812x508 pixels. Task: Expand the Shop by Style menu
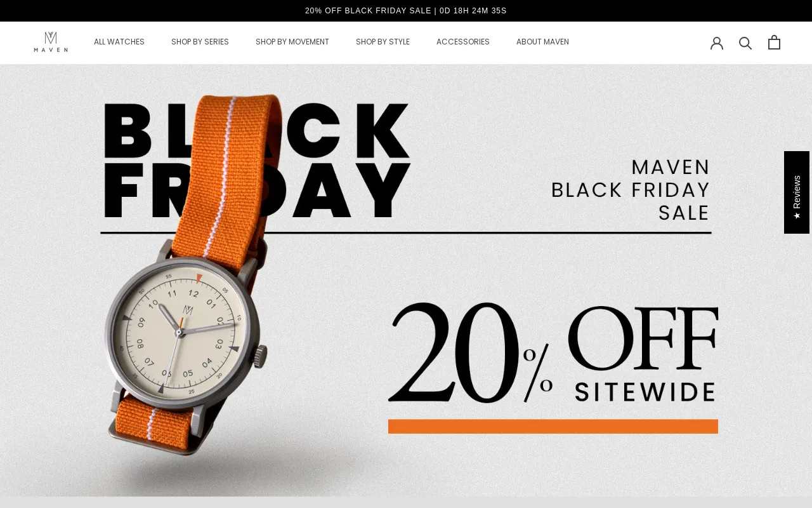[x=383, y=42]
